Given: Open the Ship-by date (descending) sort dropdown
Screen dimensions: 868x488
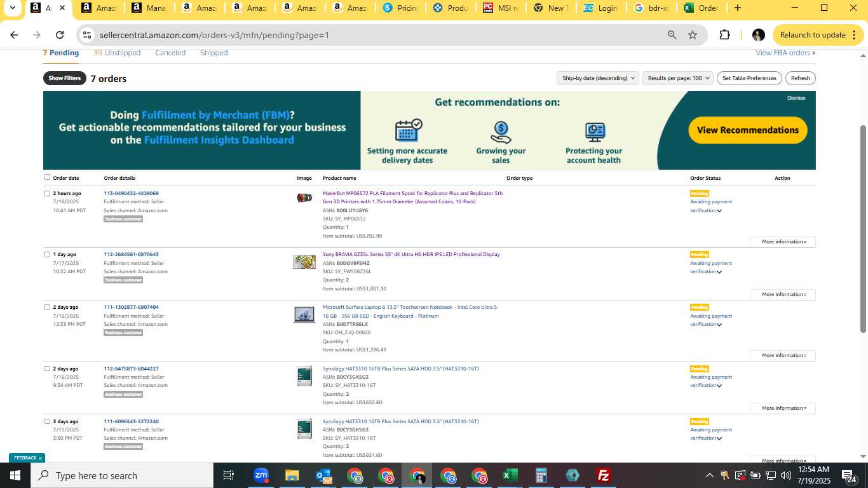Looking at the screenshot, I should (x=597, y=78).
